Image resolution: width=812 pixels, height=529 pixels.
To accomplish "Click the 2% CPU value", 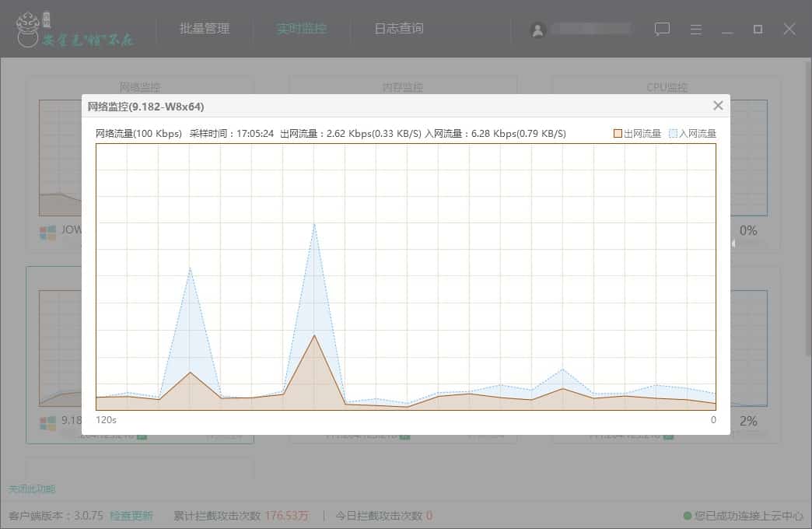I will 748,421.
